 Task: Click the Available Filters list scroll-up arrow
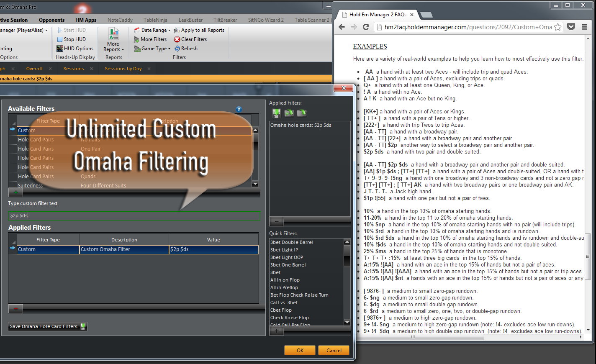(x=255, y=130)
